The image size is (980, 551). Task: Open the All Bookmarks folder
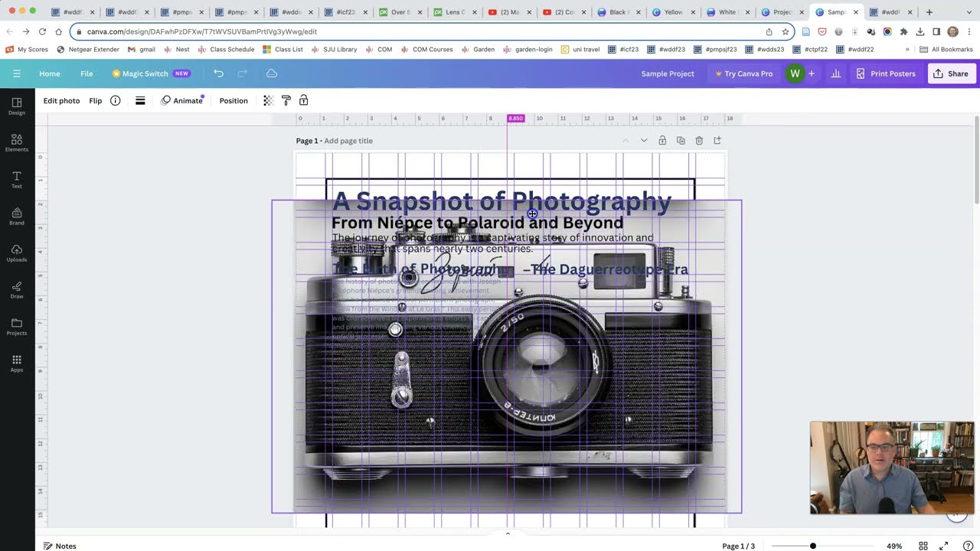[946, 49]
